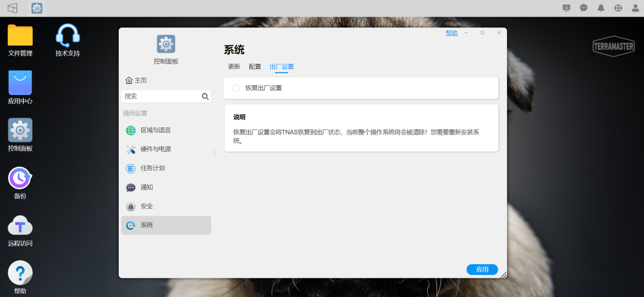Select 系统 in the sidebar
644x297 pixels.
coord(166,225)
